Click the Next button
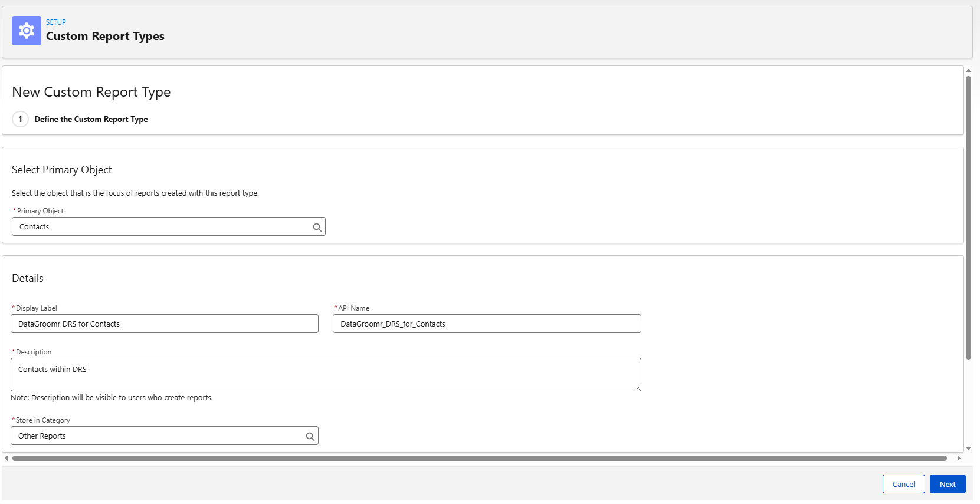Screen dimensions: 980x504 click(x=948, y=484)
